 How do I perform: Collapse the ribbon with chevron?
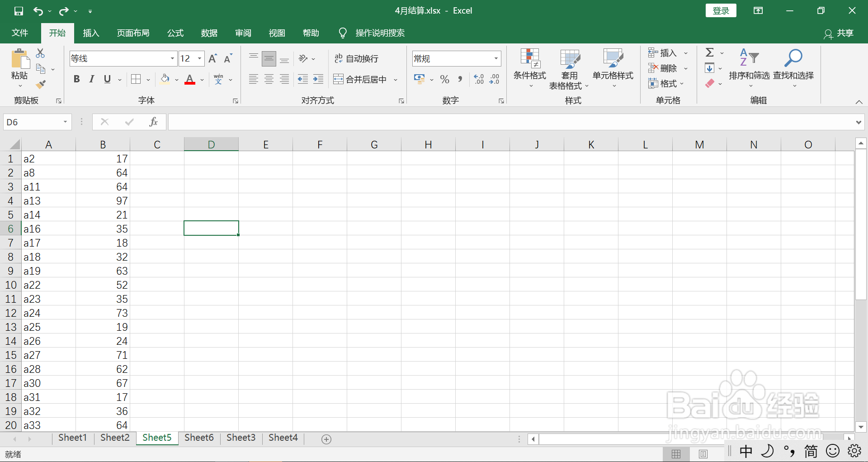(x=859, y=102)
